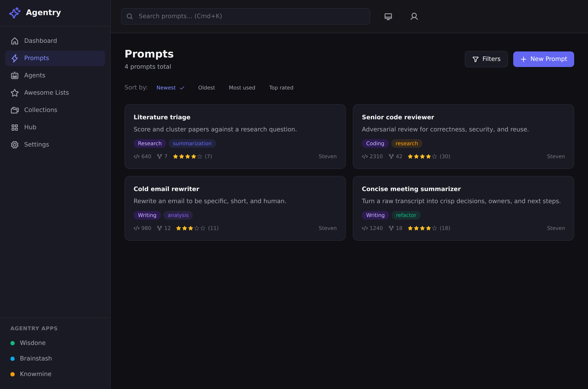This screenshot has width=588, height=389.
Task: Click the plus icon in New Prompt
Action: pyautogui.click(x=523, y=59)
